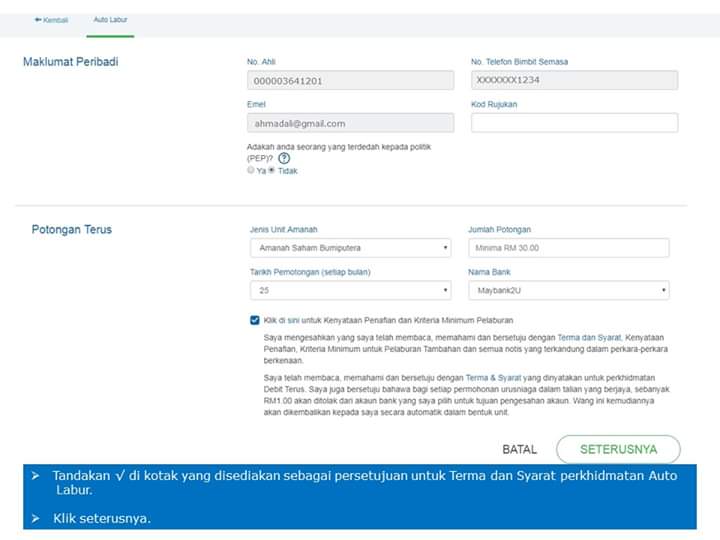Click the Emel field
Image resolution: width=720 pixels, height=540 pixels.
tap(350, 123)
